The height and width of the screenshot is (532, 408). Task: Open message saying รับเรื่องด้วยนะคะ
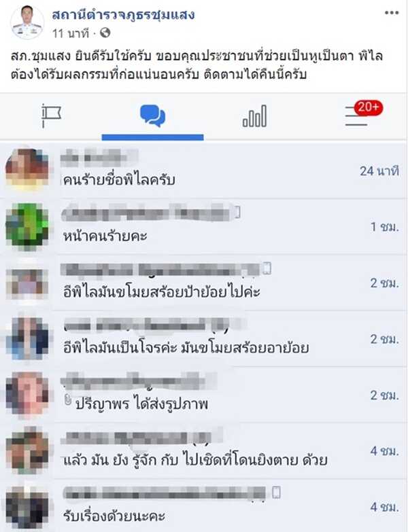[x=204, y=506]
